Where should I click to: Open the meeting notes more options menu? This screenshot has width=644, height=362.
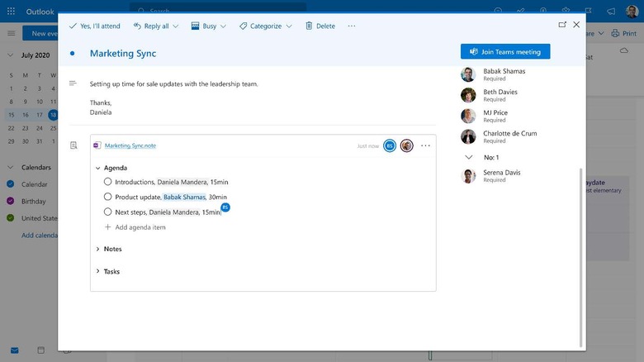(425, 145)
